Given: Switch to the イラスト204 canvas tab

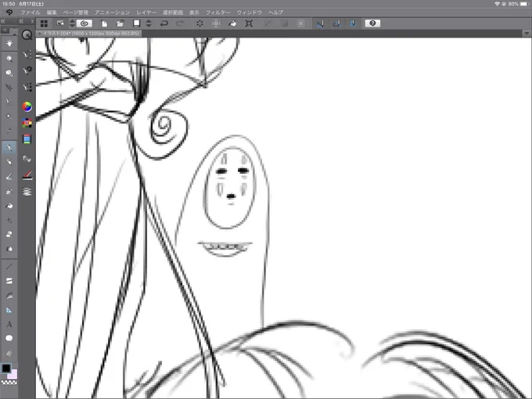Looking at the screenshot, I should 88,34.
